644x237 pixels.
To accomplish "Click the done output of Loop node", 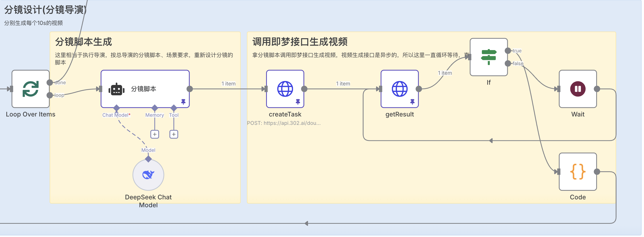I will (x=50, y=82).
